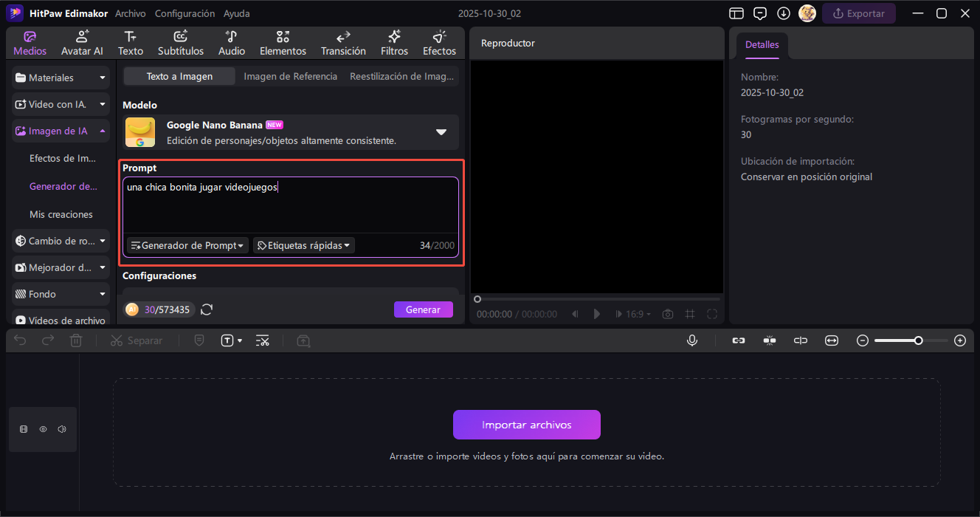Switch to Imagen de Referencia tab
This screenshot has height=517, width=980.
[290, 76]
